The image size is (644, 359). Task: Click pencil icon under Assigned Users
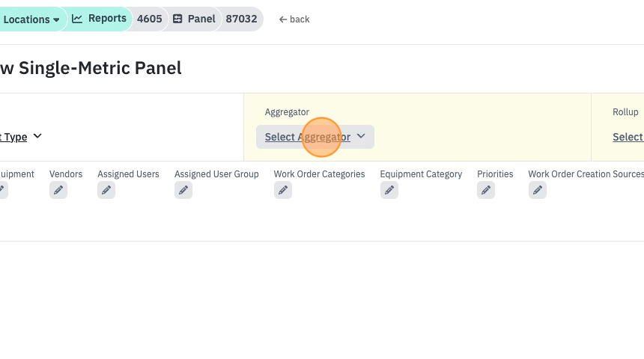pos(106,190)
